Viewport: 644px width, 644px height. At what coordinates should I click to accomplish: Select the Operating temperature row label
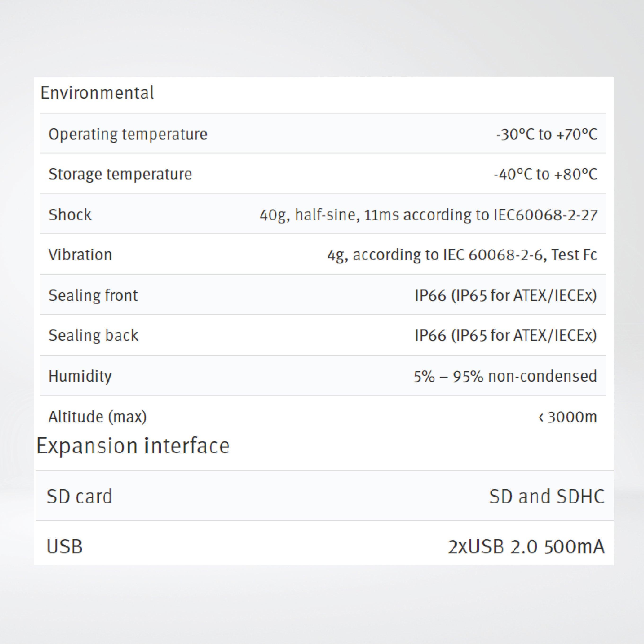[128, 134]
